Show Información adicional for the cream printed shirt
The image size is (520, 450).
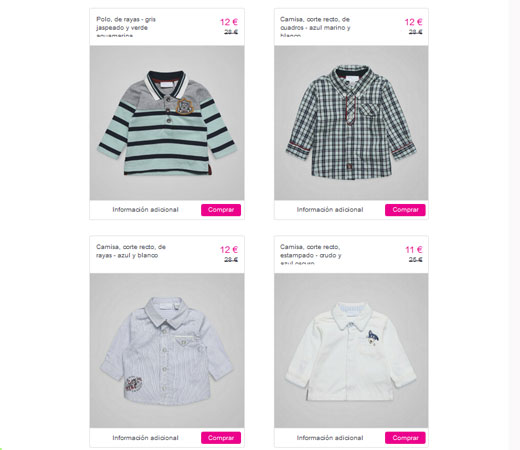(x=330, y=438)
